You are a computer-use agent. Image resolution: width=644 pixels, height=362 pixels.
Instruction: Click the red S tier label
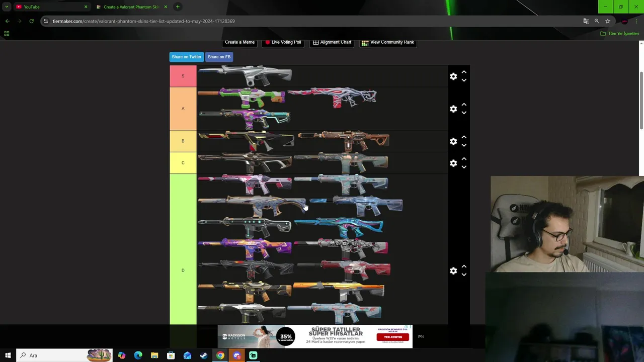[x=183, y=76]
